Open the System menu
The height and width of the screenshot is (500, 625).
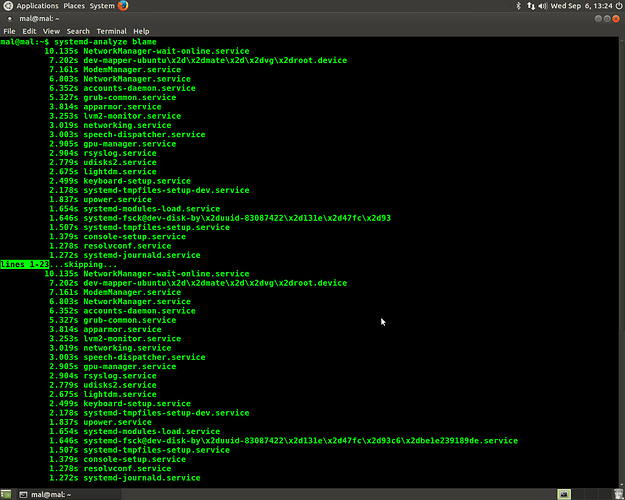(102, 6)
